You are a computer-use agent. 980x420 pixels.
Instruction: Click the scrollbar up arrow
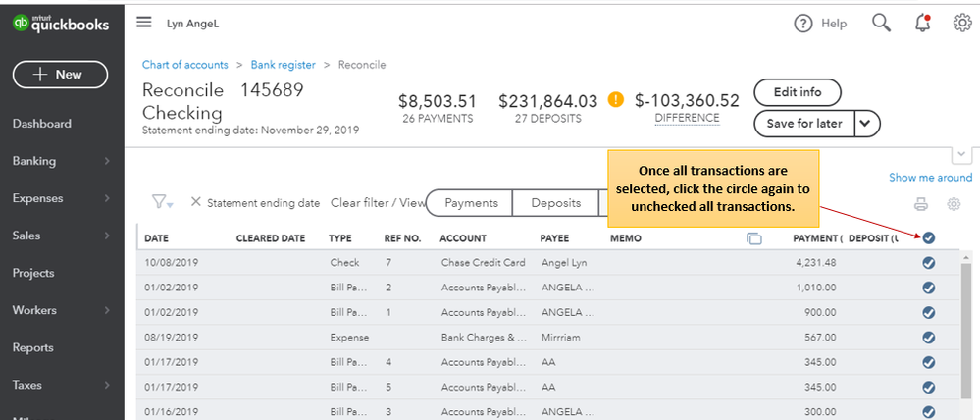[x=966, y=256]
